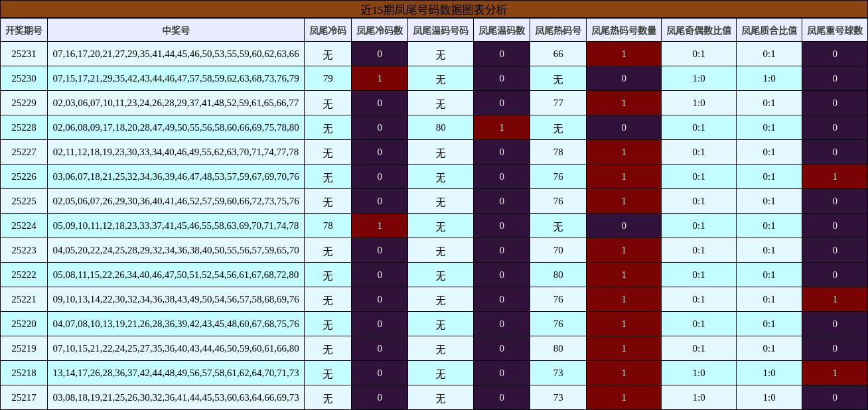Screen dimensions: 868x410
Task: Click winning numbers starting 04,07,08,10 for 25220
Action: (x=176, y=324)
